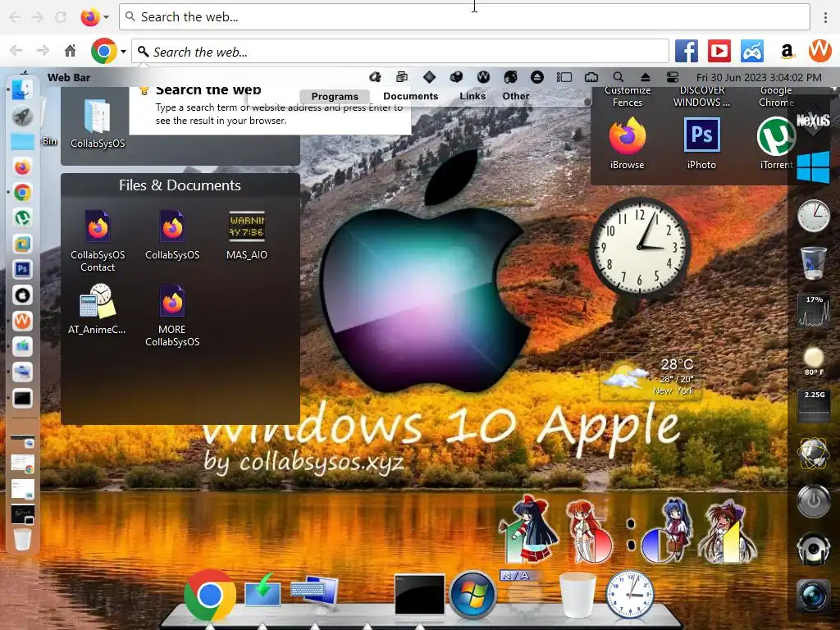Viewport: 840px width, 630px height.
Task: Switch to the Other tab
Action: point(516,97)
